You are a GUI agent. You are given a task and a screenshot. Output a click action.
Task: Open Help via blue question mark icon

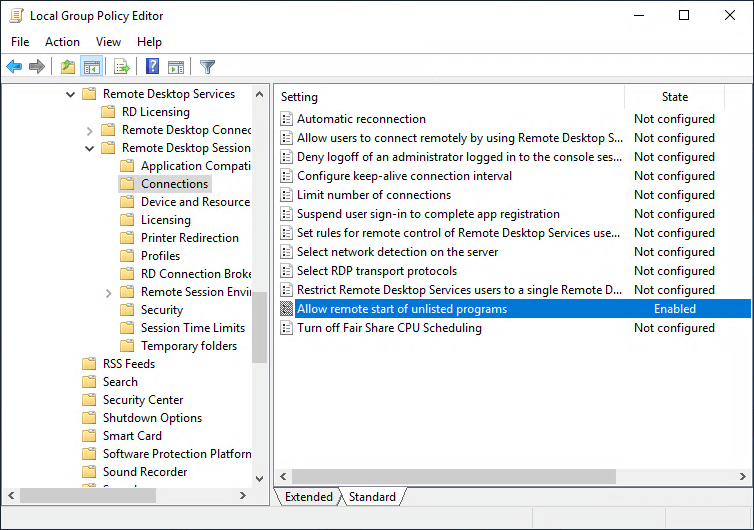coord(152,67)
